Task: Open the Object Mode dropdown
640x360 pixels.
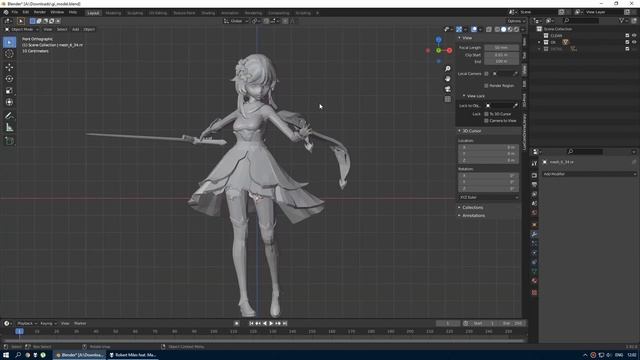Action: (22, 29)
